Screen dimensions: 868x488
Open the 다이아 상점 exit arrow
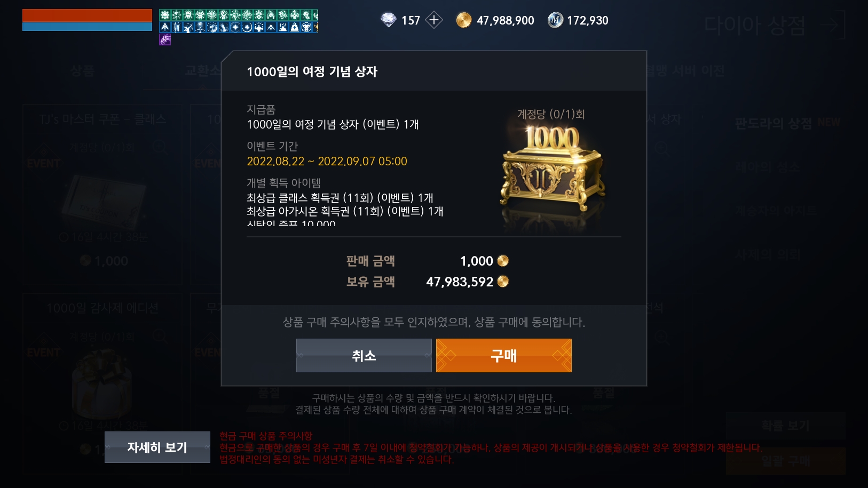833,25
